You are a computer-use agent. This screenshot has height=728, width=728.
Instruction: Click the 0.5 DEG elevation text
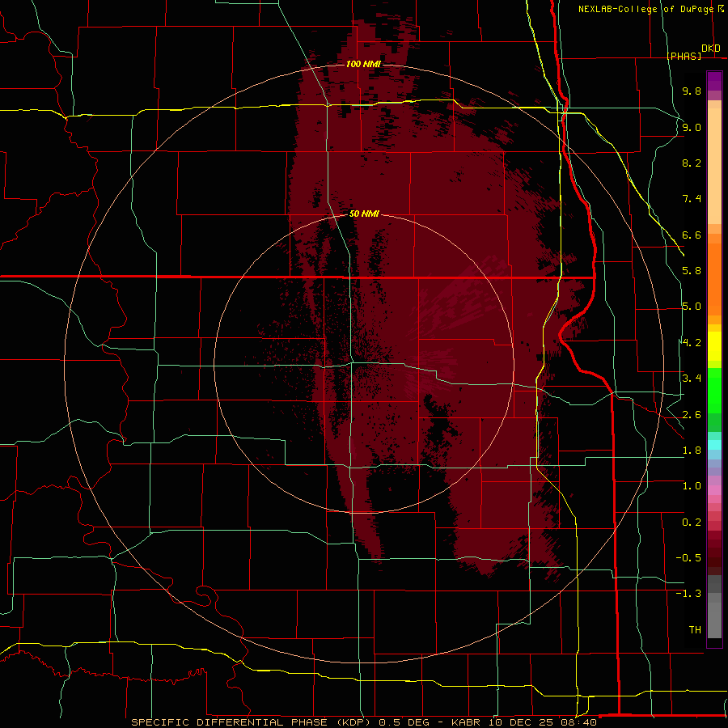404,722
